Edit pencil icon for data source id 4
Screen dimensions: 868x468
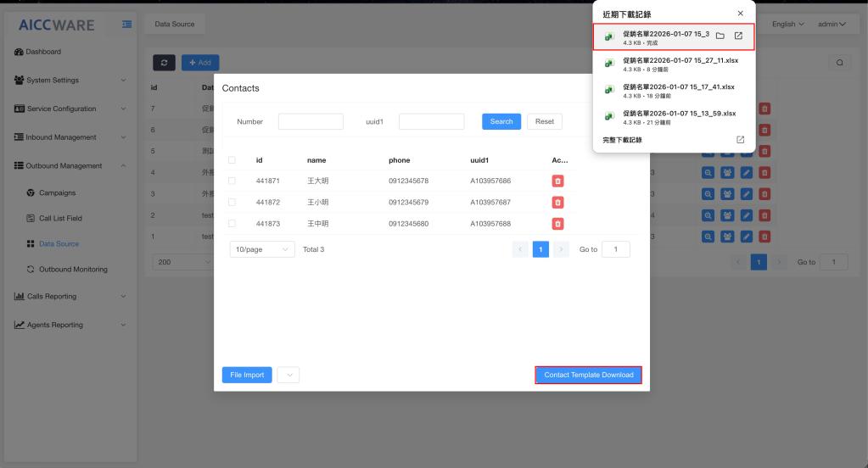(746, 173)
